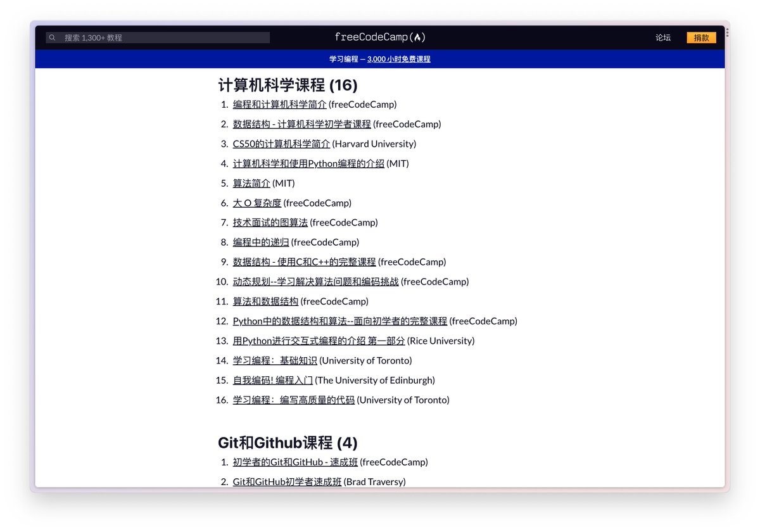
Task: Open 学习编程：基础知识 link
Action: 275,360
